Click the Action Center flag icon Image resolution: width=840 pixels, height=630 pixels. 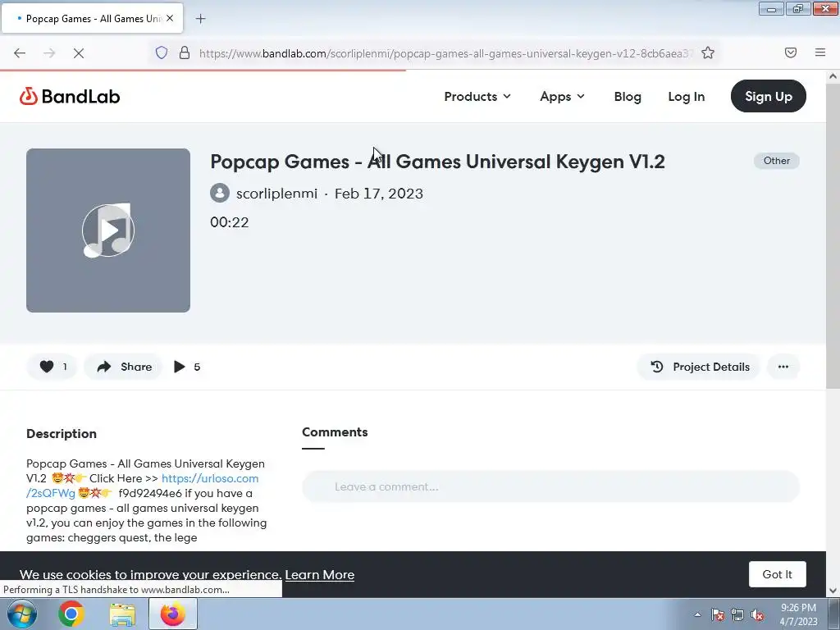(718, 615)
